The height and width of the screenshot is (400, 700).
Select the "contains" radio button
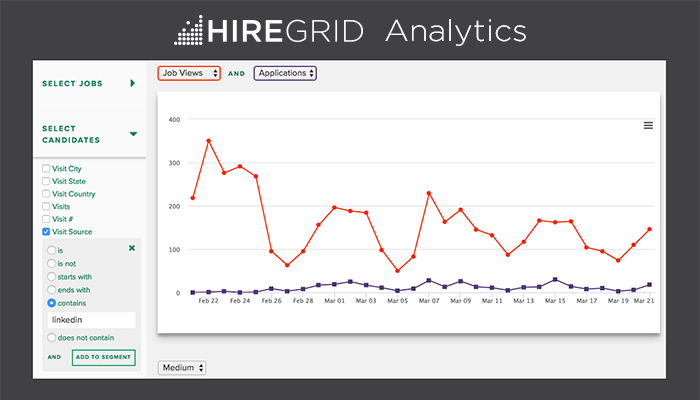coord(52,303)
